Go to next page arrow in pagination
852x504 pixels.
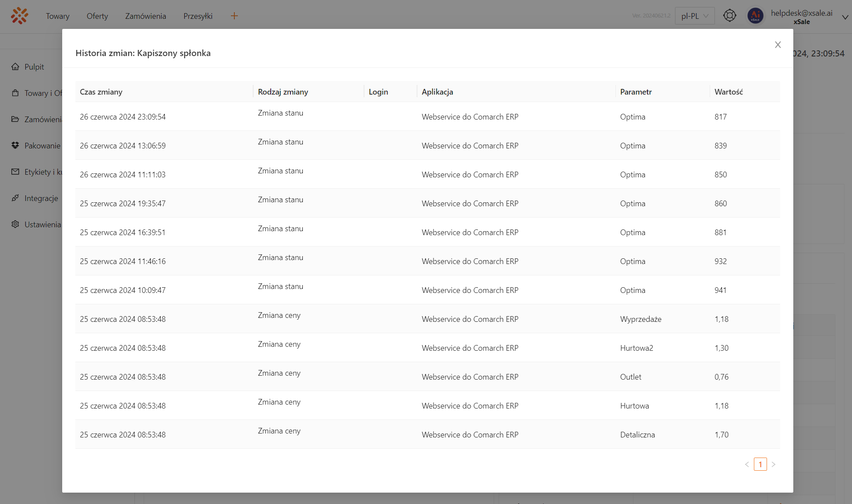[774, 464]
